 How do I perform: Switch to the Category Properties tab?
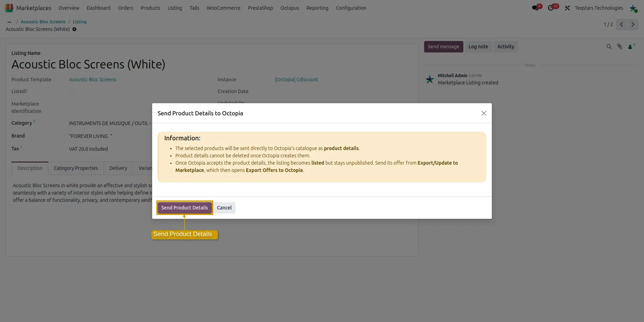(76, 168)
